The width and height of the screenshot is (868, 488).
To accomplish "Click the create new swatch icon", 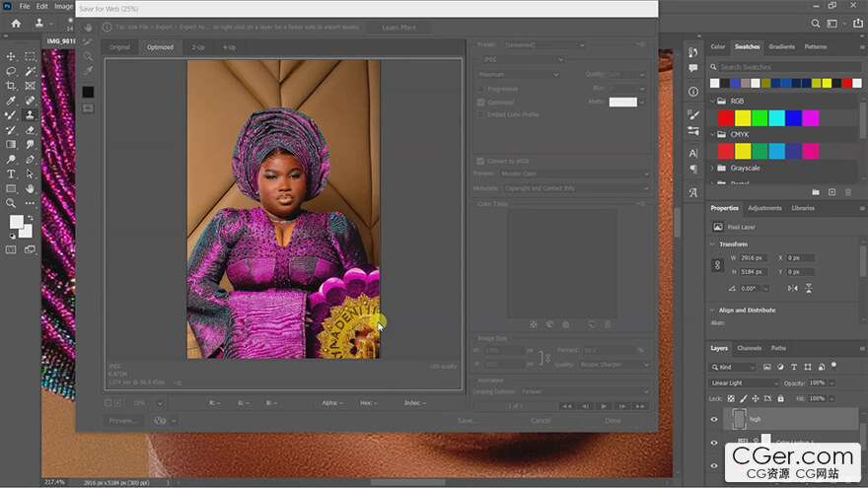I will click(x=832, y=192).
